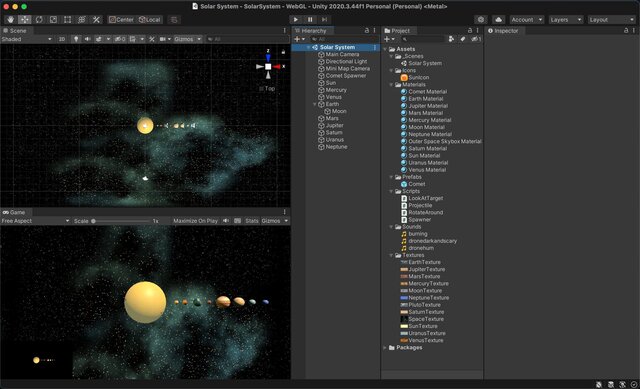Toggle the scene gizmo lock icon
Image resolution: width=640 pixels, height=389 pixels.
pos(283,52)
